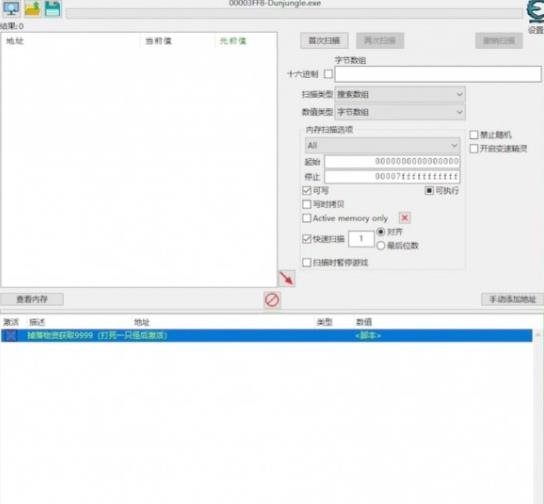Image resolution: width=544 pixels, height=504 pixels.
Task: Click Add Address Manually button
Action: (512, 299)
